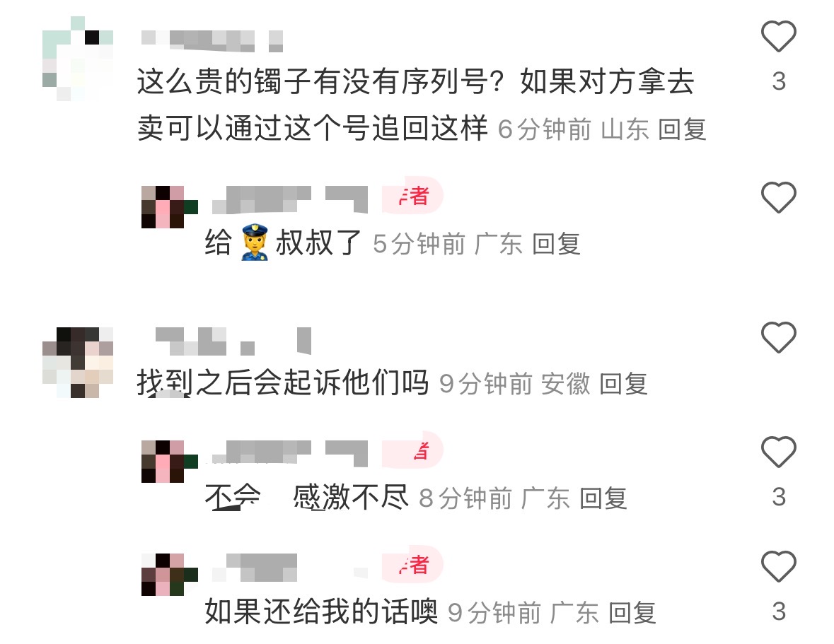Like the comment '找到之后会起诉他们吗'
Screen dimensions: 834x644
(x=779, y=337)
